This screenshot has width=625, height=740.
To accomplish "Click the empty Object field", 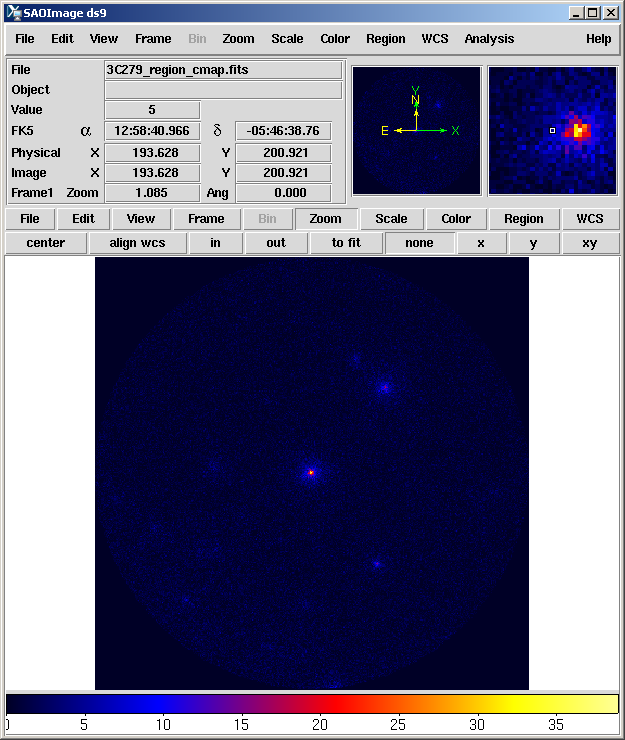I will 223,90.
